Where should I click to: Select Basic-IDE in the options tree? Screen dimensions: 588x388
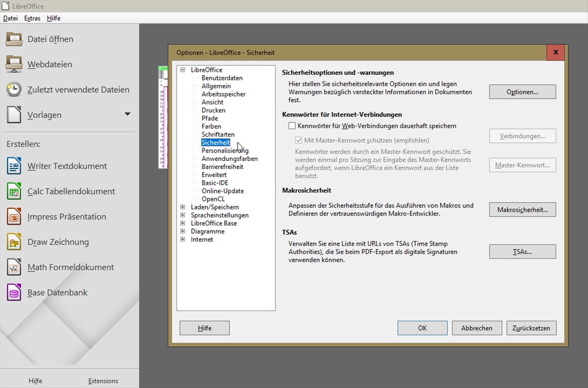pyautogui.click(x=215, y=183)
